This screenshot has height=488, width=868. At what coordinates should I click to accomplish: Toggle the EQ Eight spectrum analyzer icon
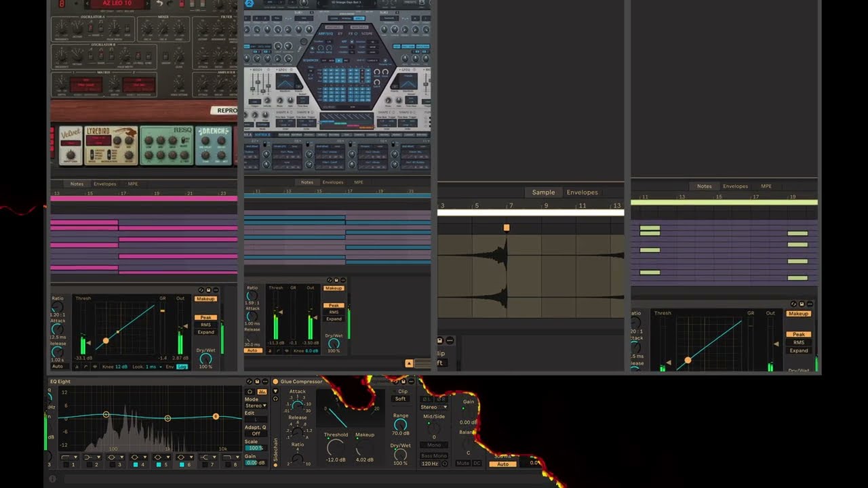(x=262, y=392)
